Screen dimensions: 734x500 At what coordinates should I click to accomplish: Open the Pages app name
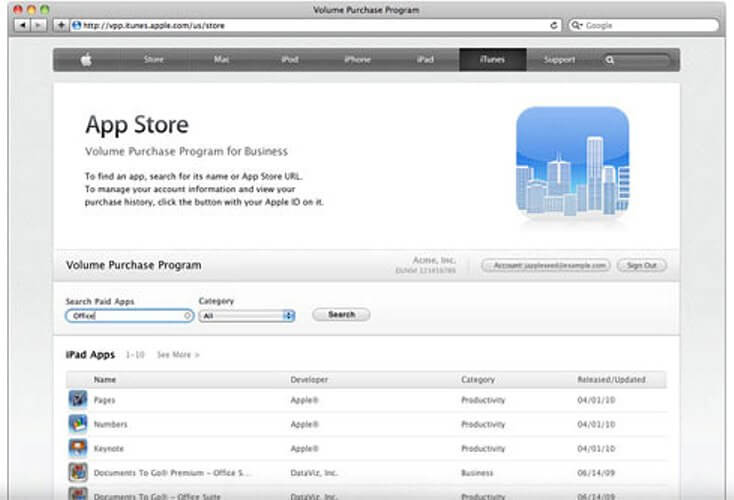click(x=104, y=400)
